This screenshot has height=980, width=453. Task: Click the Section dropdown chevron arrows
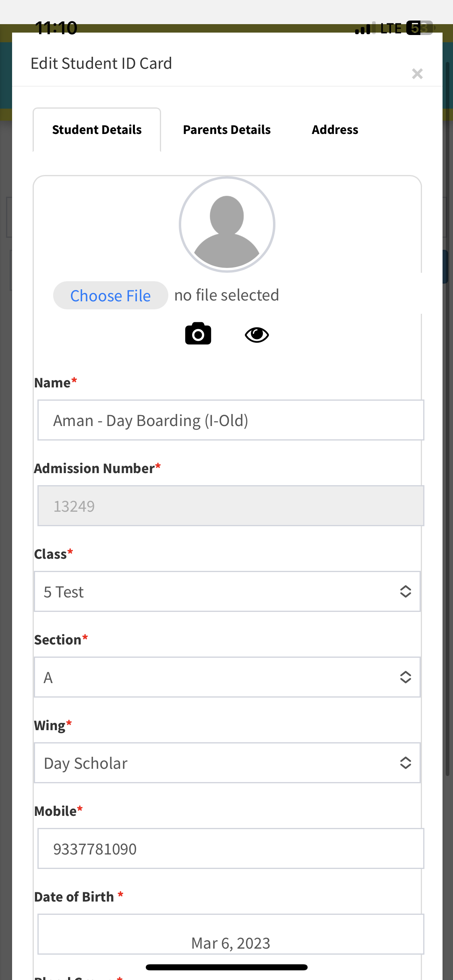(405, 677)
